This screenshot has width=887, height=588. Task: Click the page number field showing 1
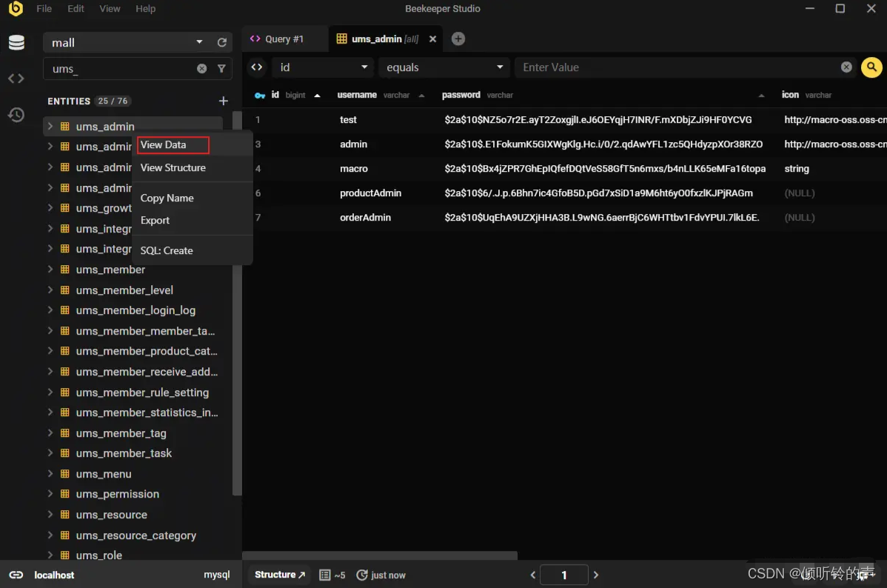564,575
